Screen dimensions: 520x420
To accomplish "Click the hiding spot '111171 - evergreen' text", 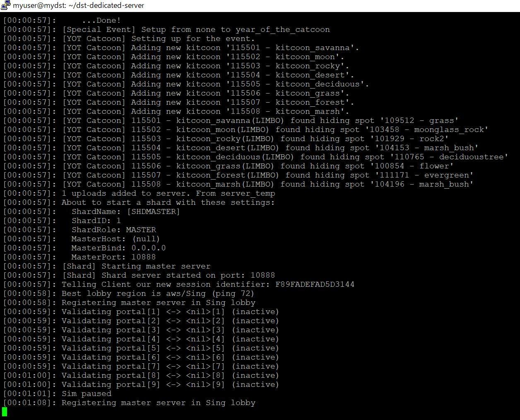I will click(x=425, y=175).
